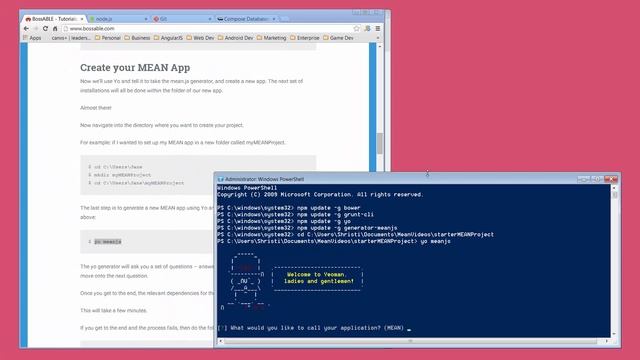Viewport: 640px width, 360px height.
Task: Close the BossABLE tab
Action: click(x=82, y=19)
